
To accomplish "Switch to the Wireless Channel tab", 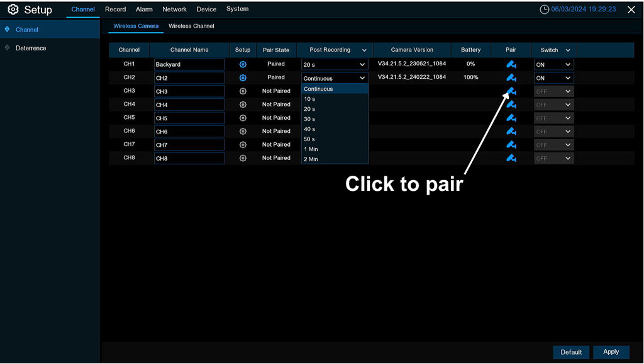I will [x=191, y=26].
